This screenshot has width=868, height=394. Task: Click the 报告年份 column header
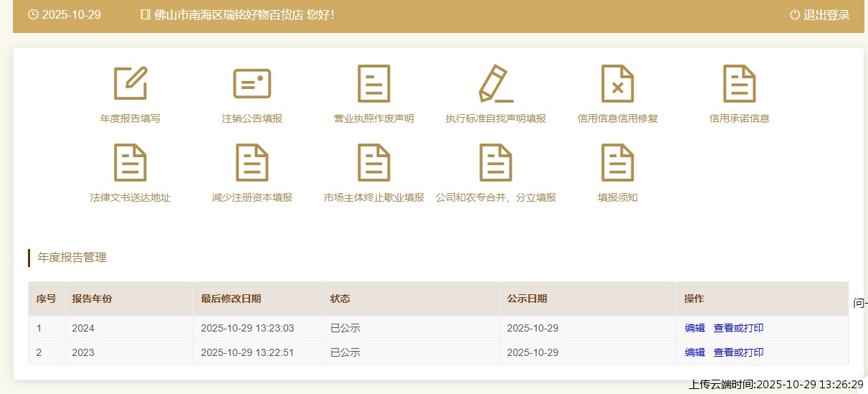[x=92, y=299]
